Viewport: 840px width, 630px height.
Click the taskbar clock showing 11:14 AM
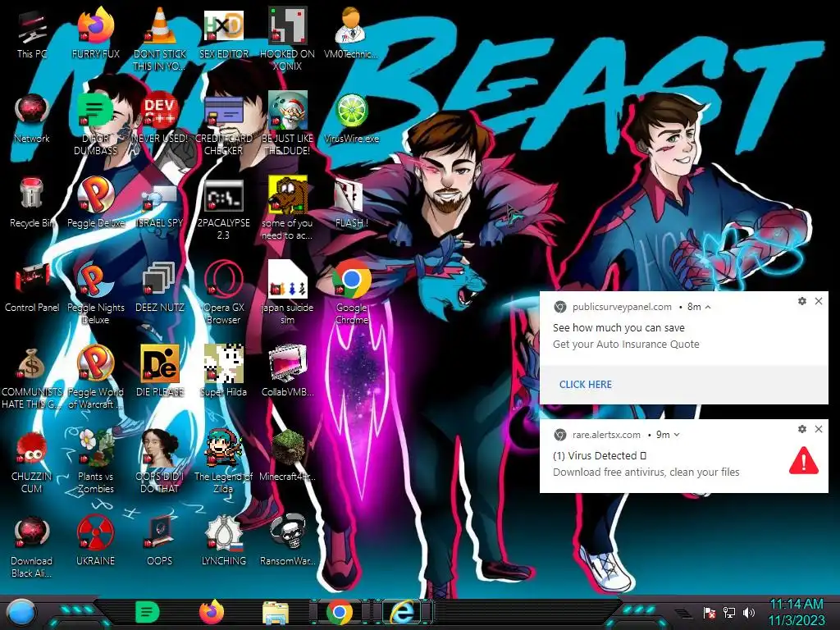click(x=797, y=612)
